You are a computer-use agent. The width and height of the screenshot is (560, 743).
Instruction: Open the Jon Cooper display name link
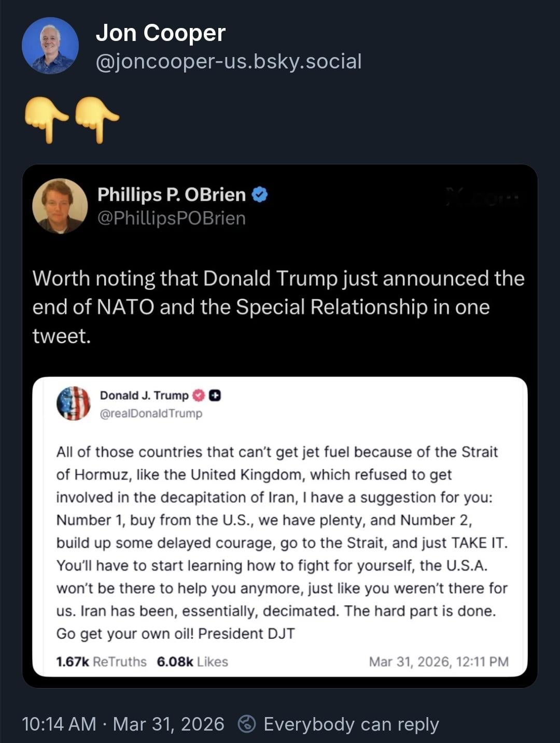tap(160, 33)
